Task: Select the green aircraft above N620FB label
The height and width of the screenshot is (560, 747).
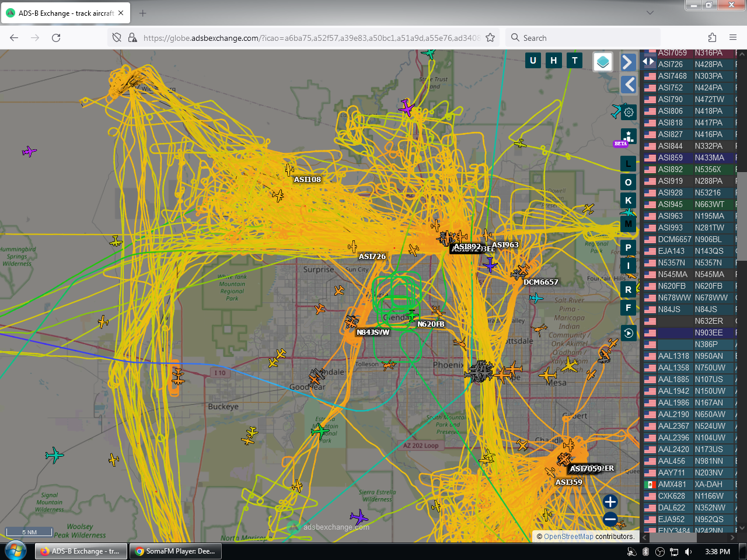Action: pyautogui.click(x=412, y=316)
